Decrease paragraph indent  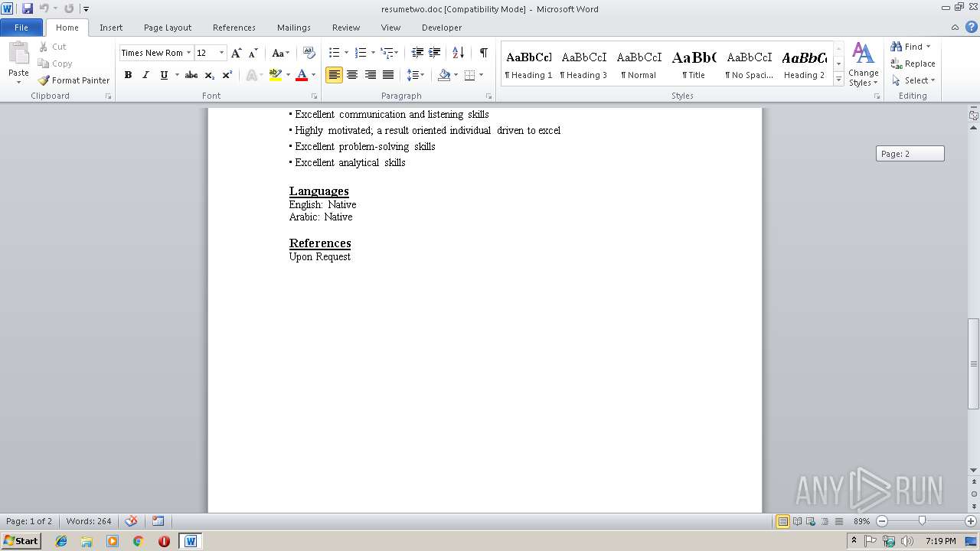point(417,53)
